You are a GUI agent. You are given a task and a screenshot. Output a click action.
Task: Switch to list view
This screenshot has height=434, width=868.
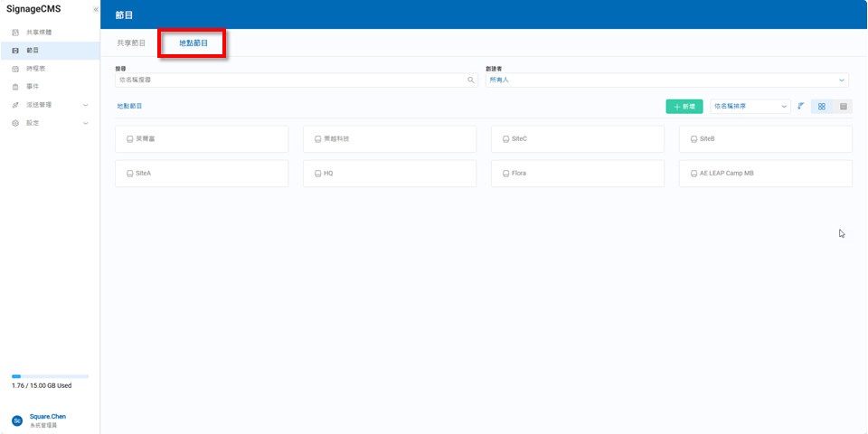pyautogui.click(x=844, y=107)
